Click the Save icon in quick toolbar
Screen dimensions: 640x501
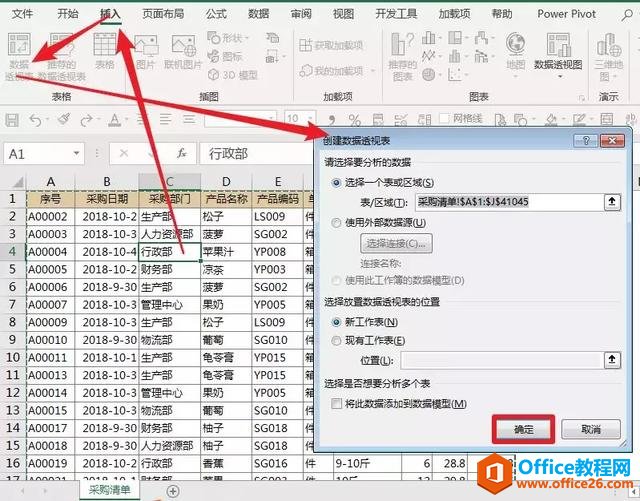[x=12, y=120]
